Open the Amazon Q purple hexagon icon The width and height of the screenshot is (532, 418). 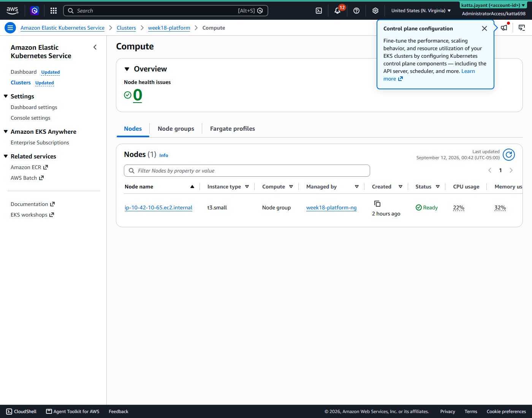pos(35,11)
